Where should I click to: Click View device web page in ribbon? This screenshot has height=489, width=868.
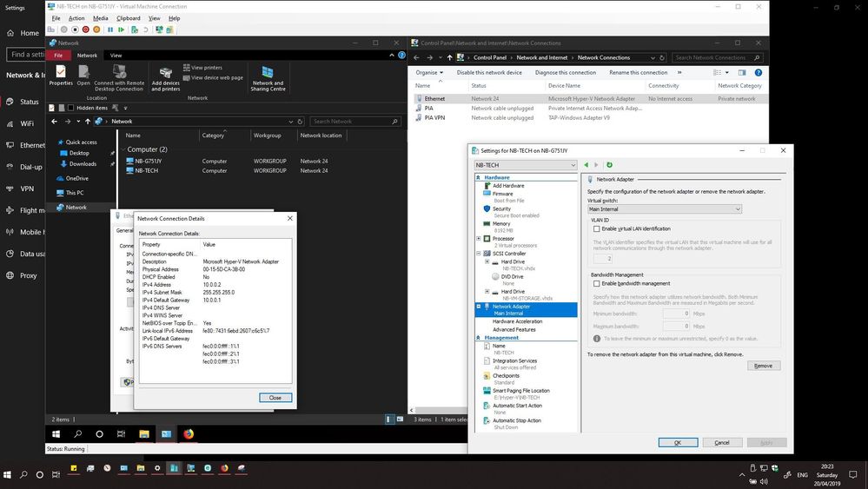pos(213,78)
